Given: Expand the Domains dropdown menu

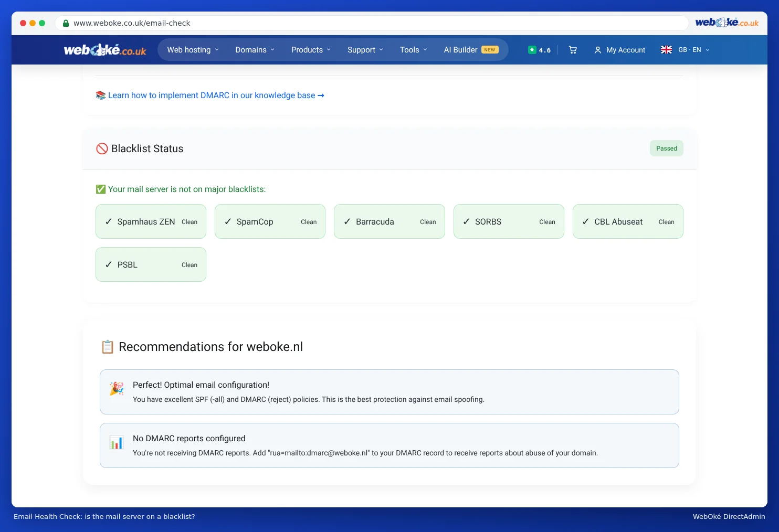Looking at the screenshot, I should [255, 50].
